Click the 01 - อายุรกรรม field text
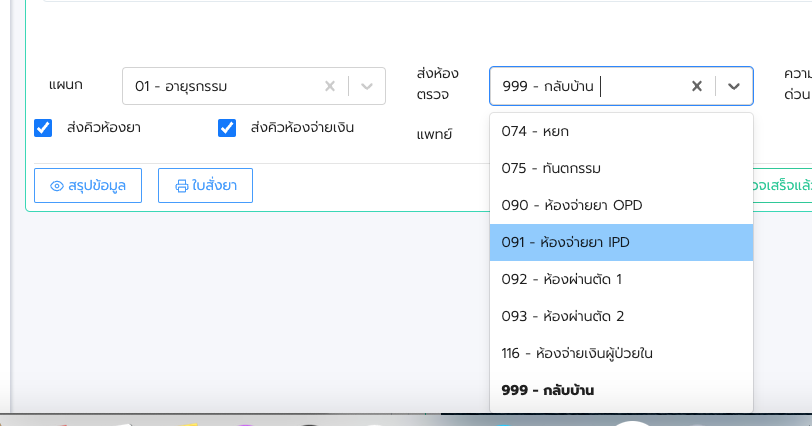Image resolution: width=812 pixels, height=426 pixels. [181, 87]
